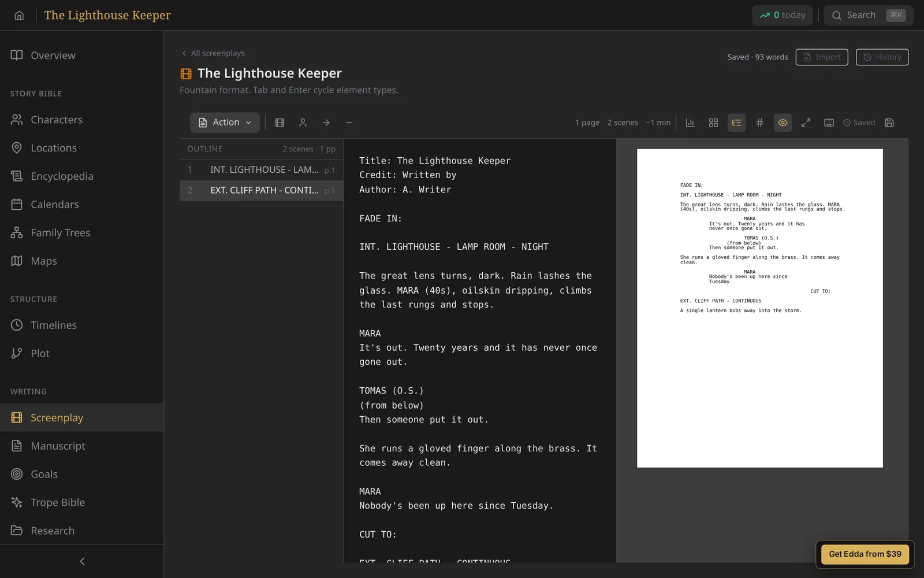Viewport: 924px width, 578px height.
Task: Open the statistics bar chart icon
Action: click(690, 123)
